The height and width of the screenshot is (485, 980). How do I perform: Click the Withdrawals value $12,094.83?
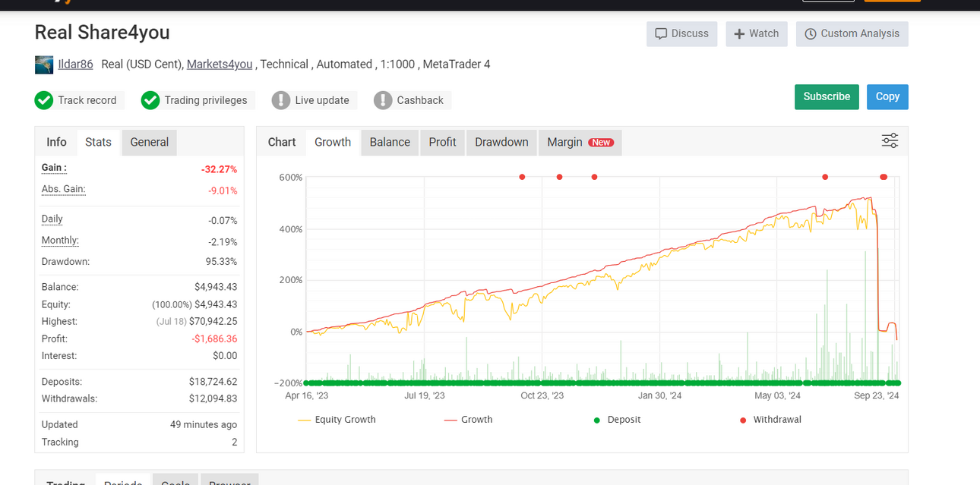[x=213, y=398]
